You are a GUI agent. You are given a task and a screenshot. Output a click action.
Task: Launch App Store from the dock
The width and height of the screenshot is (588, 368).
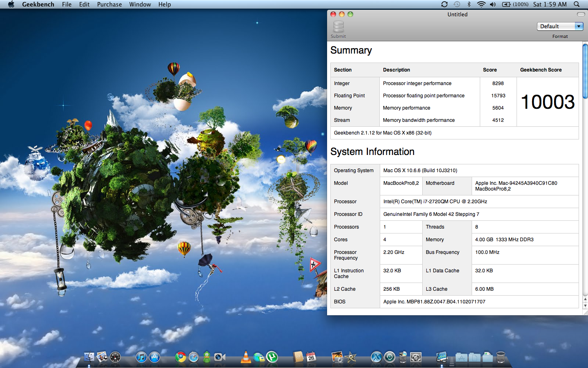point(154,357)
